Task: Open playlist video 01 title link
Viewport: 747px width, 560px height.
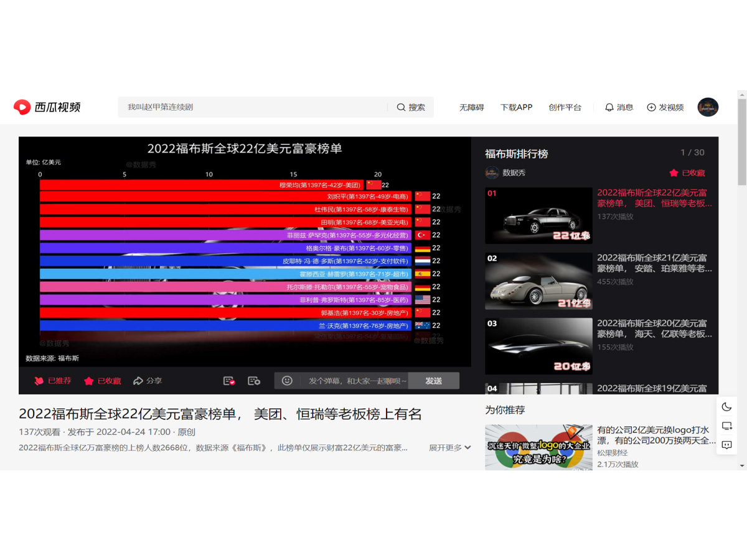Action: (x=654, y=198)
